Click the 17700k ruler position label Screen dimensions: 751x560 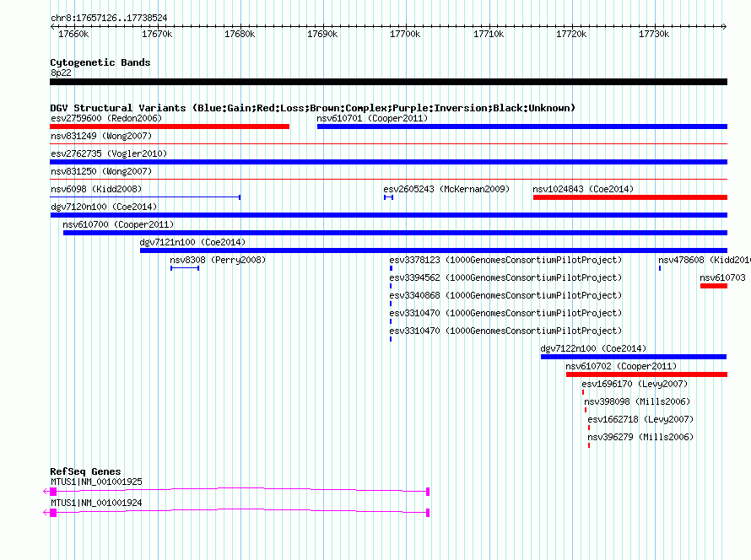pyautogui.click(x=405, y=34)
